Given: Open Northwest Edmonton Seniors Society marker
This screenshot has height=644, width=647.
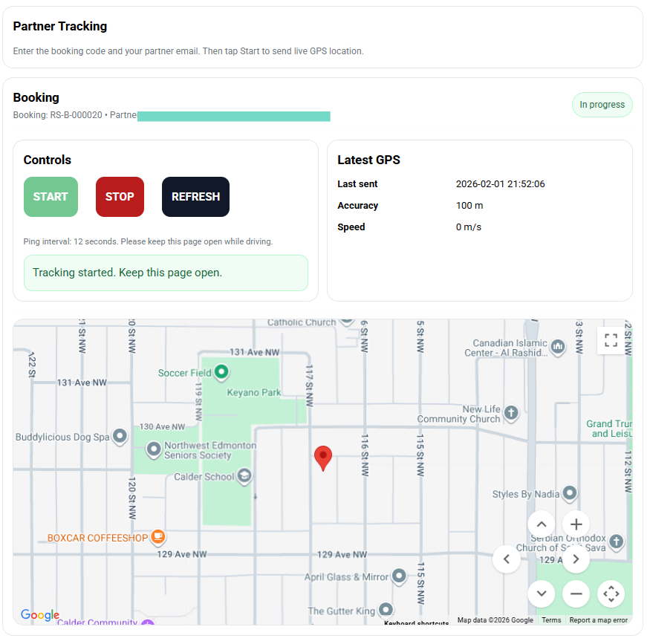Looking at the screenshot, I should click(x=154, y=449).
